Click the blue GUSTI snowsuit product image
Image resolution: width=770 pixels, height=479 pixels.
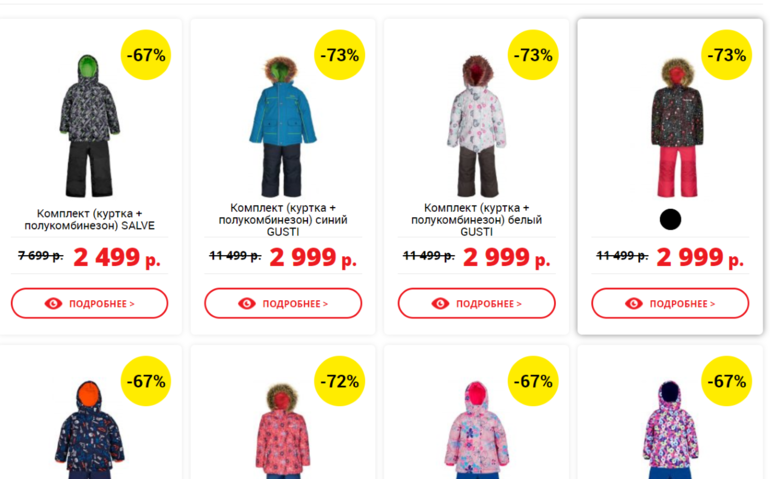pyautogui.click(x=283, y=125)
